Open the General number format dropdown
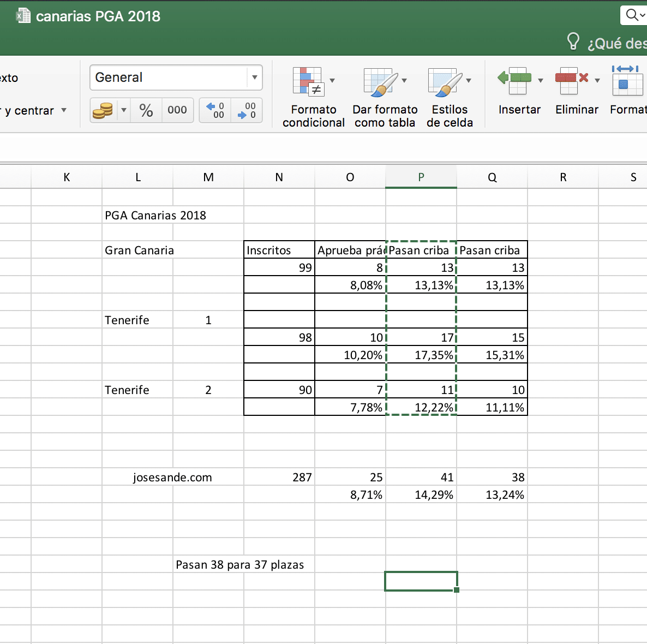The height and width of the screenshot is (644, 647). (254, 77)
